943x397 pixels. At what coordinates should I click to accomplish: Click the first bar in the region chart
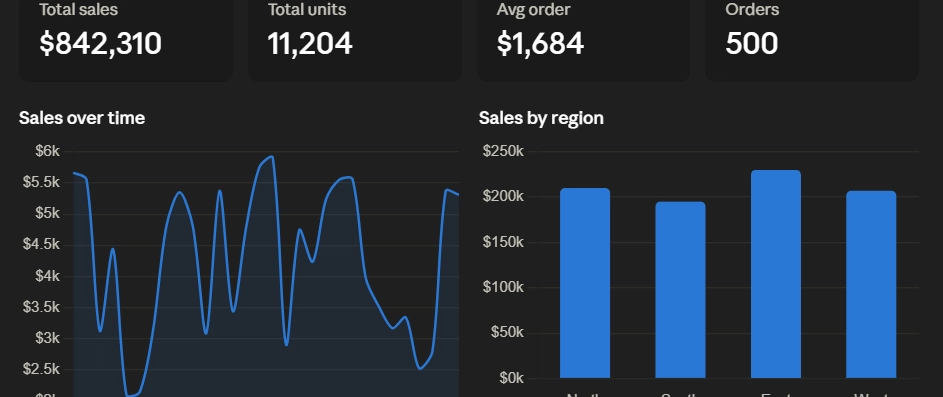pyautogui.click(x=585, y=283)
